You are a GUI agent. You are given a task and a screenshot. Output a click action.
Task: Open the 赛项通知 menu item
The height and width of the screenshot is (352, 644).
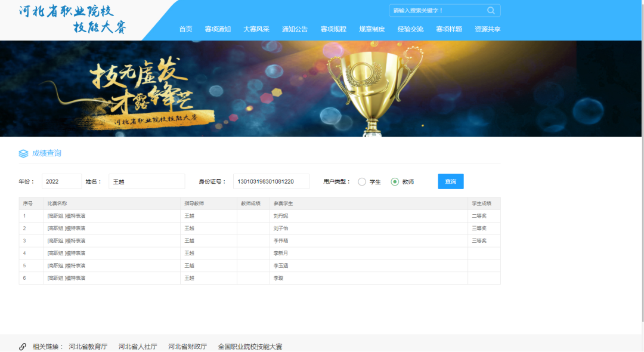(218, 28)
